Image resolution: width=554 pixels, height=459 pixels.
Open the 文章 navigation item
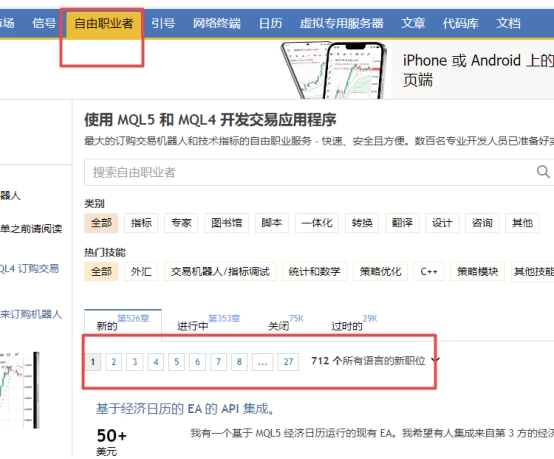tap(413, 23)
